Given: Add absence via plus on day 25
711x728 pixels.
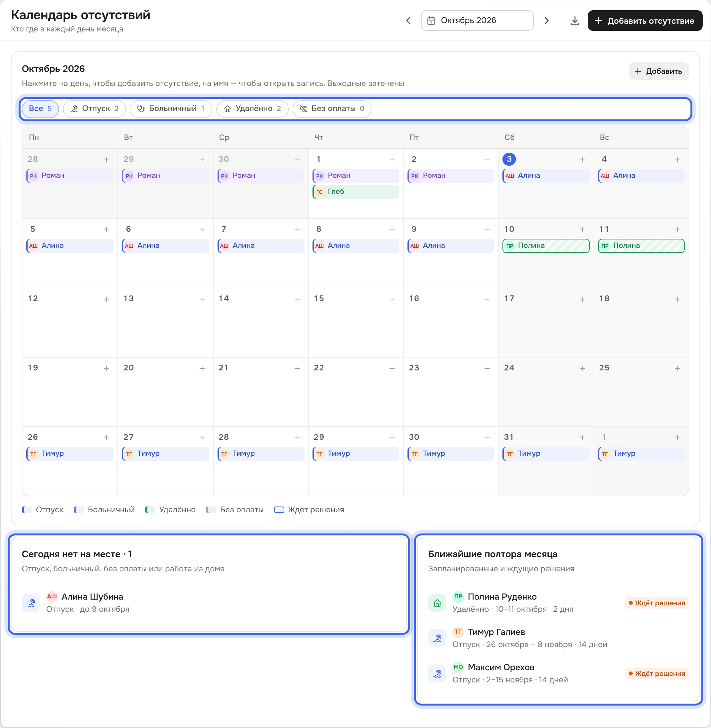Looking at the screenshot, I should (677, 369).
